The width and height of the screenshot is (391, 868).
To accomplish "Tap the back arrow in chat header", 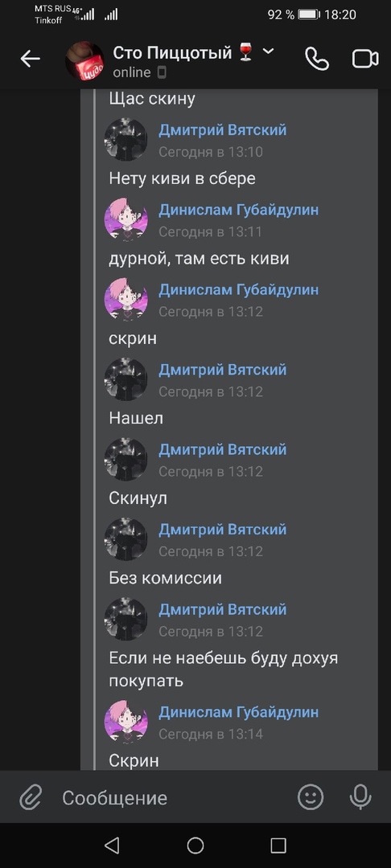I will (x=30, y=59).
